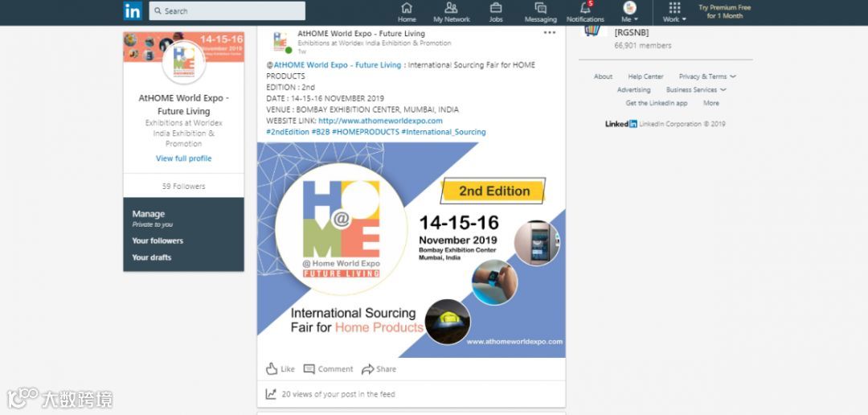Viewport: 868px width, 415px height.
Task: Click '20 views of your post in the feed'
Action: 338,395
